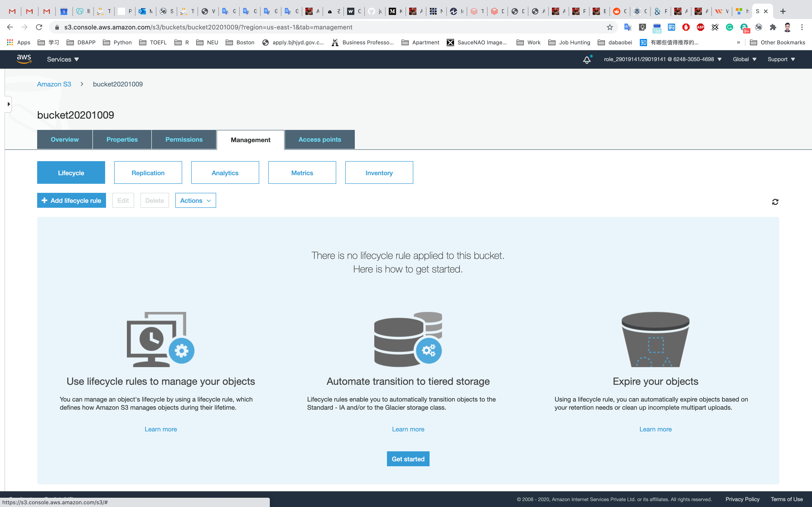This screenshot has width=812, height=507.
Task: Open Chrome extensions puzzle icon
Action: tap(773, 27)
